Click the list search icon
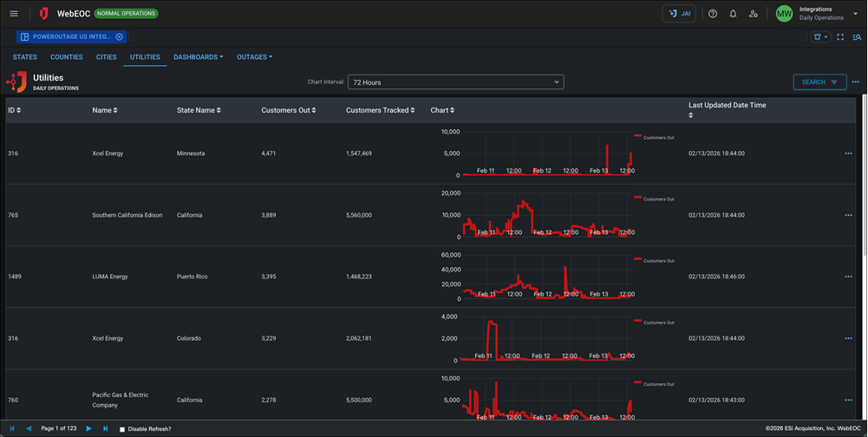 (857, 37)
